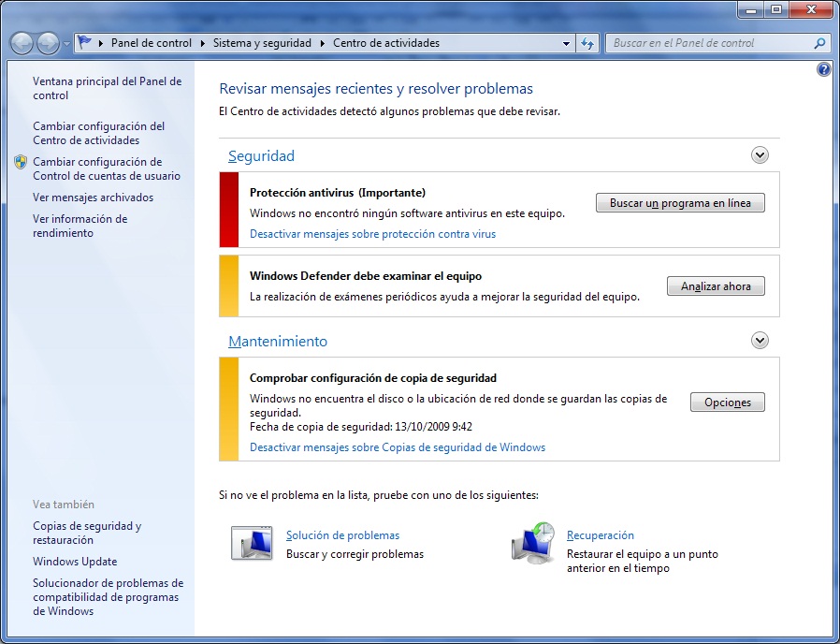
Task: Open address bar history dropdown
Action: pos(566,43)
